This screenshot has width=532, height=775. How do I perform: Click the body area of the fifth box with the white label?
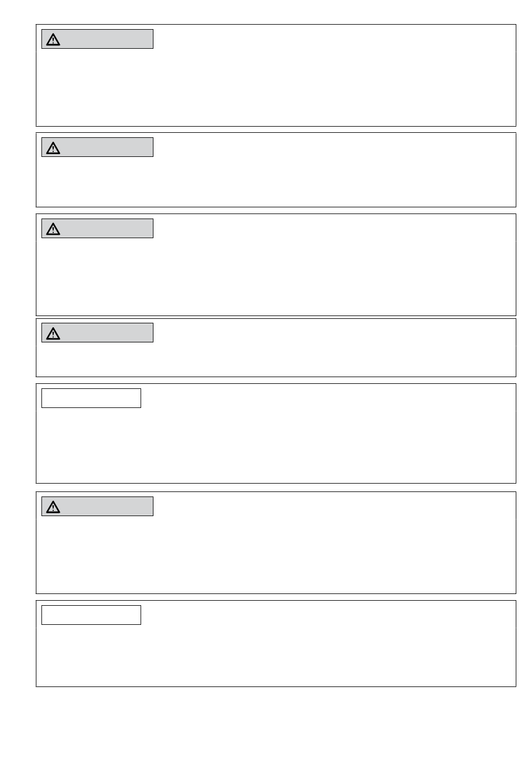[276, 445]
